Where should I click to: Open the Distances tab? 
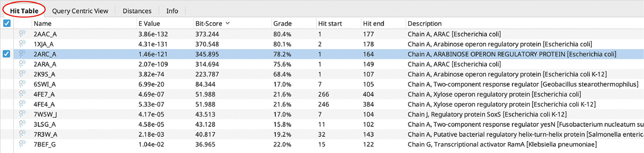[137, 11]
